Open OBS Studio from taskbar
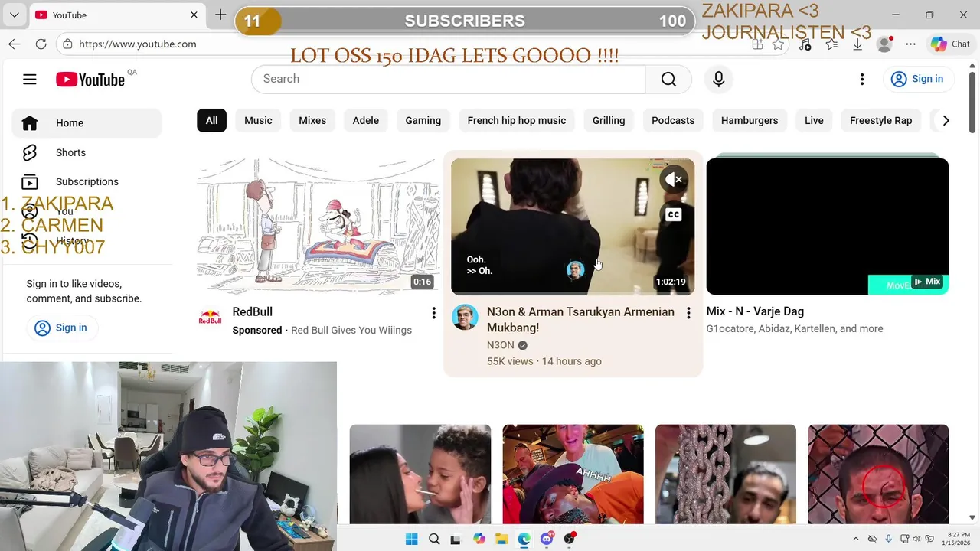 569,539
